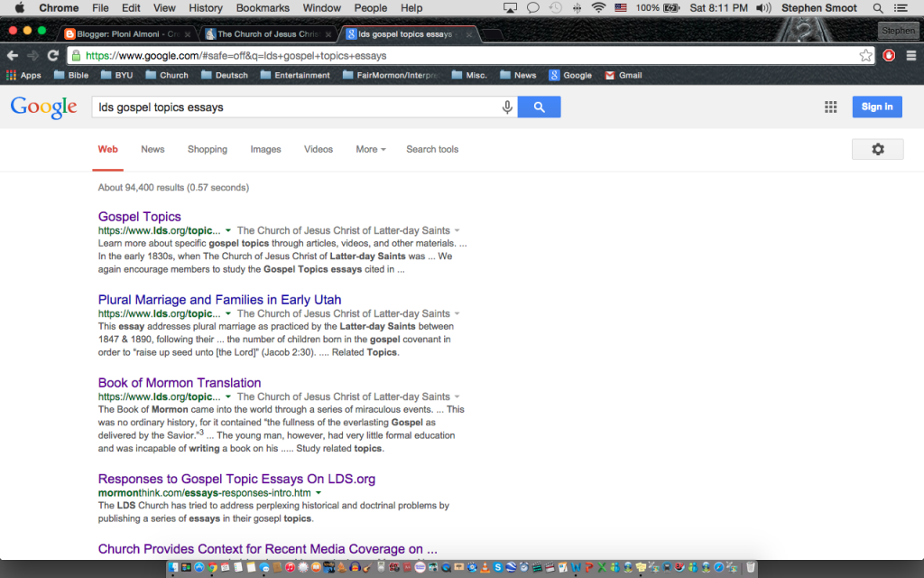Open the History menu
The image size is (924, 578).
pyautogui.click(x=206, y=7)
